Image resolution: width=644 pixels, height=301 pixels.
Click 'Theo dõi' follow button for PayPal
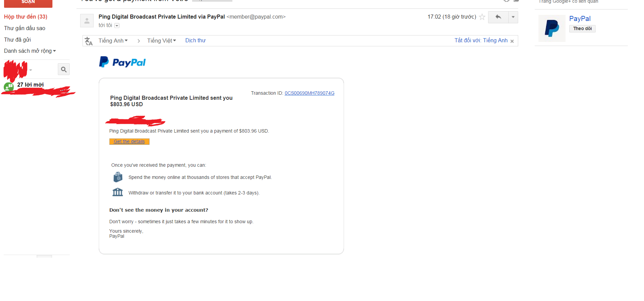coord(582,29)
